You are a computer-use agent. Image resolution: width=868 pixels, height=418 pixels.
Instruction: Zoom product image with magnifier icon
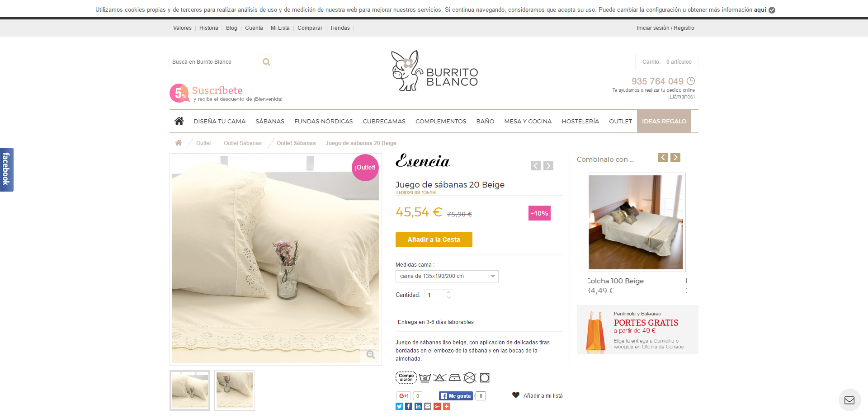[x=371, y=355]
